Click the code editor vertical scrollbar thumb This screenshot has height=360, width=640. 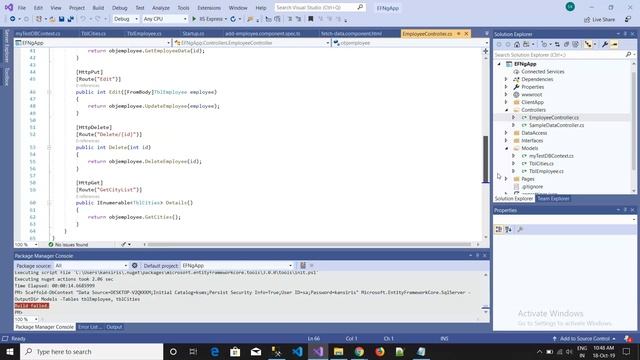coord(485,159)
